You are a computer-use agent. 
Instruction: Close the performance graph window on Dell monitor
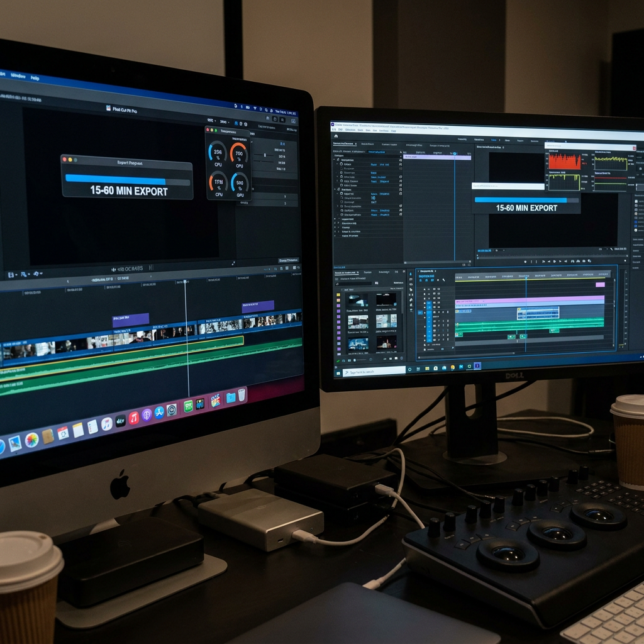pyautogui.click(x=634, y=148)
